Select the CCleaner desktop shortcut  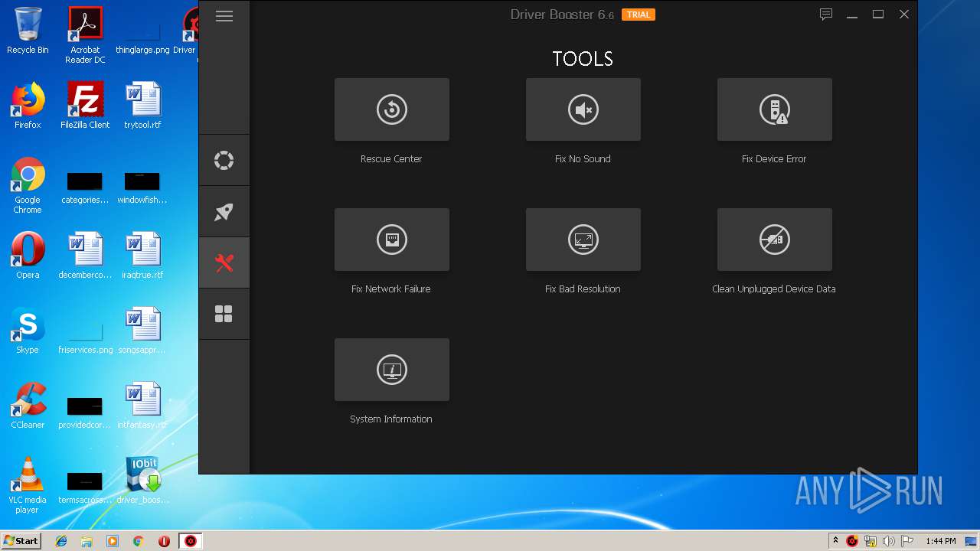point(28,406)
